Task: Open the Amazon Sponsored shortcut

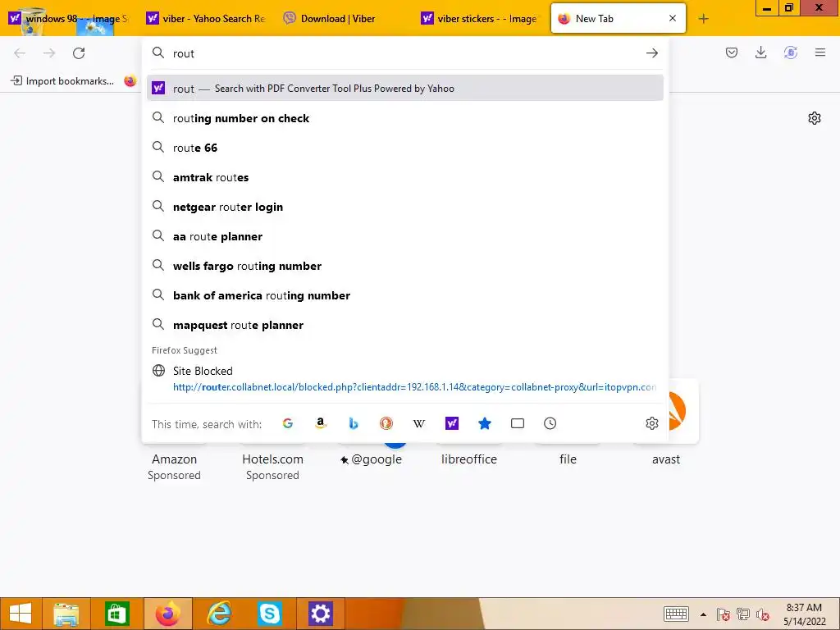Action: pos(174,466)
